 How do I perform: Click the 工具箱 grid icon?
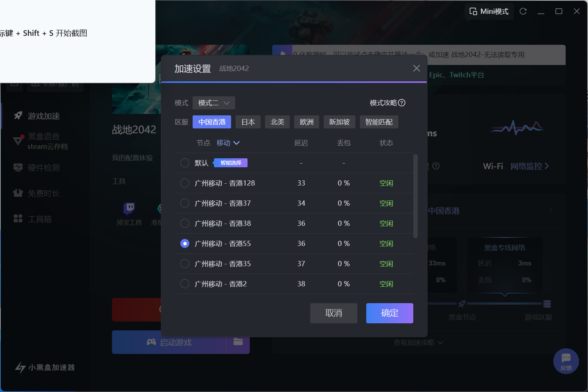(18, 218)
